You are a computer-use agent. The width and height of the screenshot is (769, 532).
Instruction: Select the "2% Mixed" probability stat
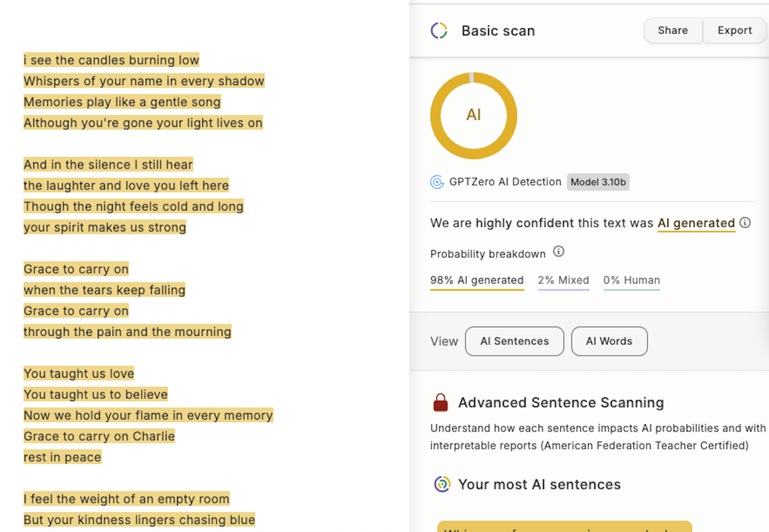point(563,280)
